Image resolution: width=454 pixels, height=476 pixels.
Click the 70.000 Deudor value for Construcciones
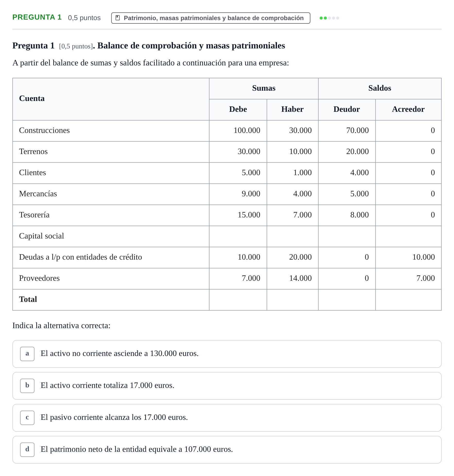click(x=357, y=130)
